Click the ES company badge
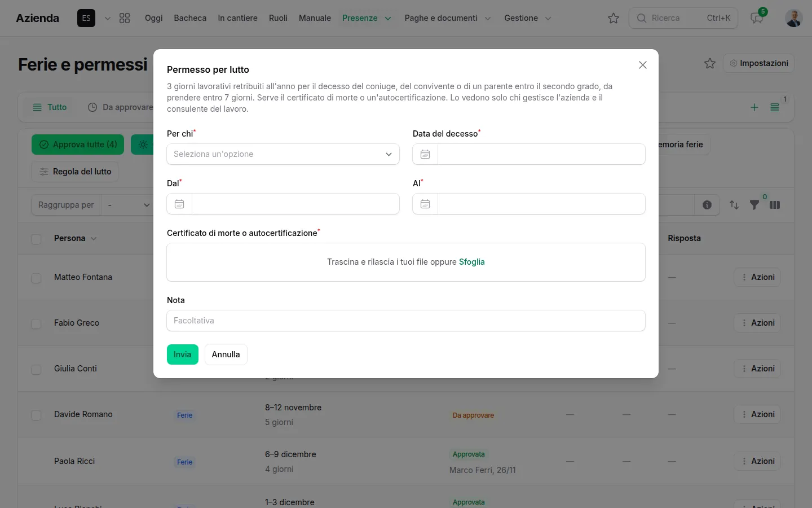 86,18
